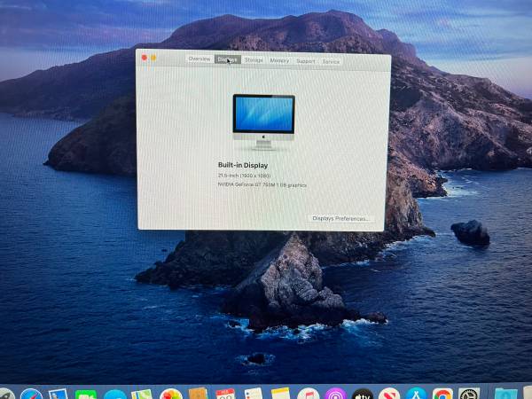Open the Storage tab
Screen dimensions: 532x399
pos(254,60)
